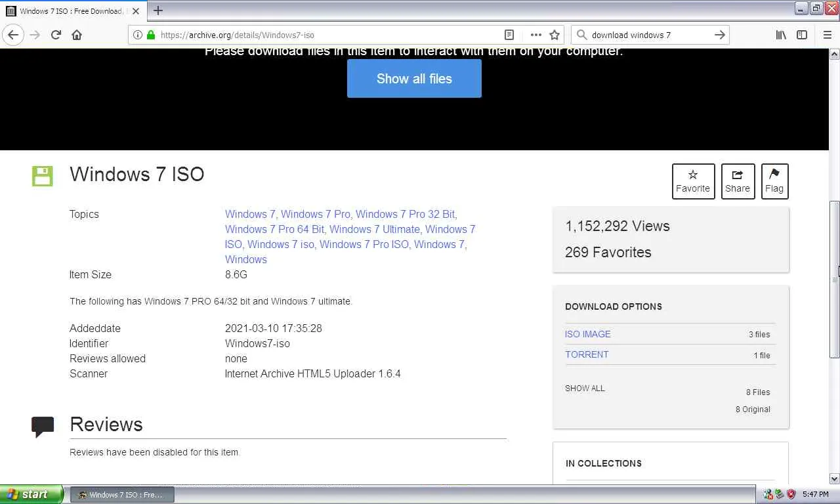
Task: Click the 269 Favorites count
Action: tap(608, 253)
